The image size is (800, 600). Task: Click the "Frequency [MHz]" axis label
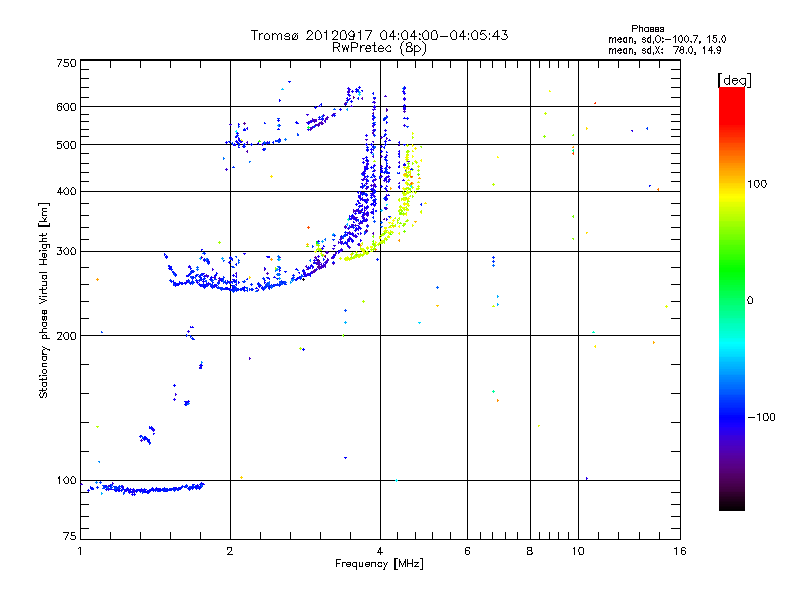[379, 564]
